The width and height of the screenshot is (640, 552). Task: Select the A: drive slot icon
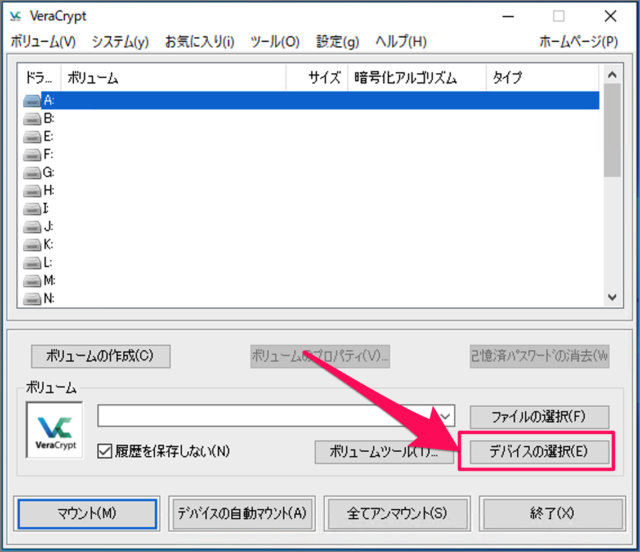33,100
